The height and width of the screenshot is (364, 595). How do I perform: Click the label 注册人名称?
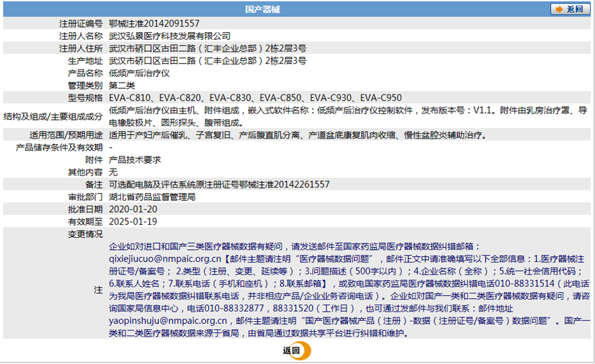(80, 36)
